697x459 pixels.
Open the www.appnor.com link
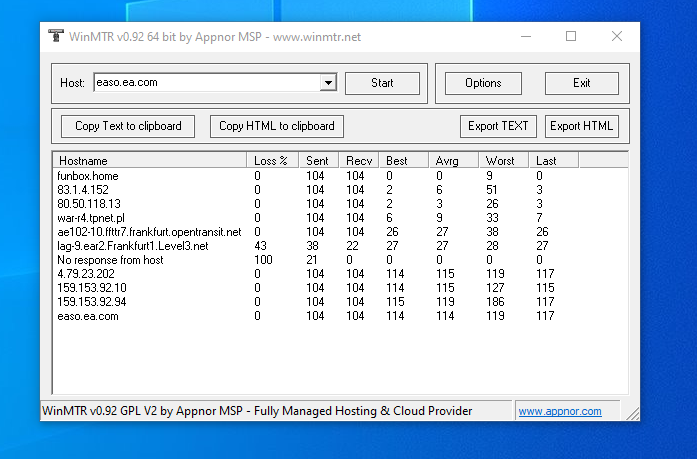click(560, 411)
